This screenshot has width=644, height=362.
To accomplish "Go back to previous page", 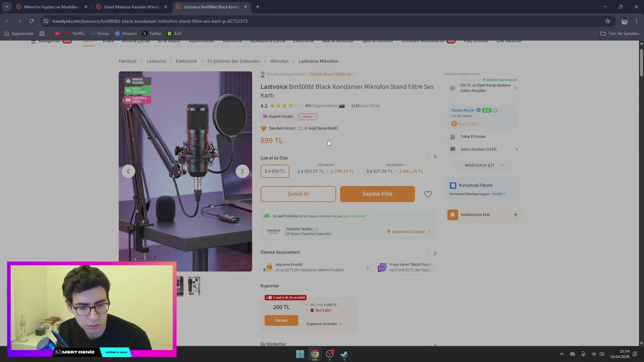I will (7, 21).
